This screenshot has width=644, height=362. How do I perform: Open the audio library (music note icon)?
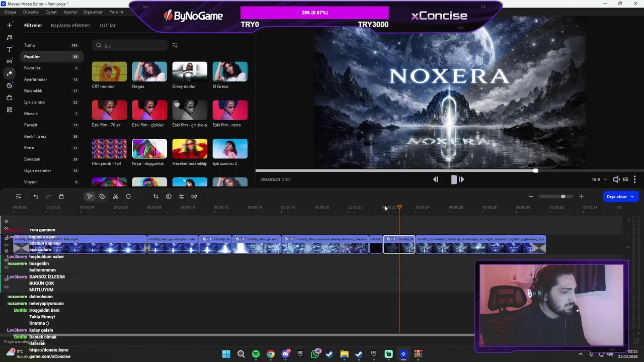tap(10, 37)
